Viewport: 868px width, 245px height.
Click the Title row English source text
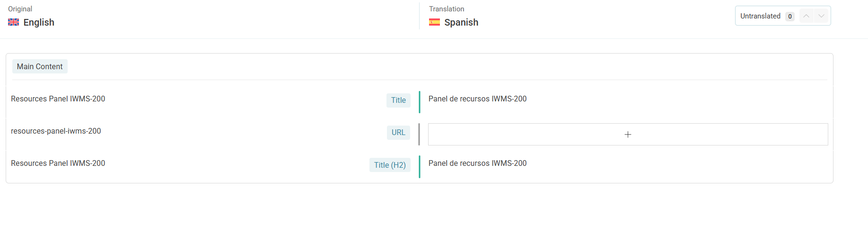coord(58,99)
